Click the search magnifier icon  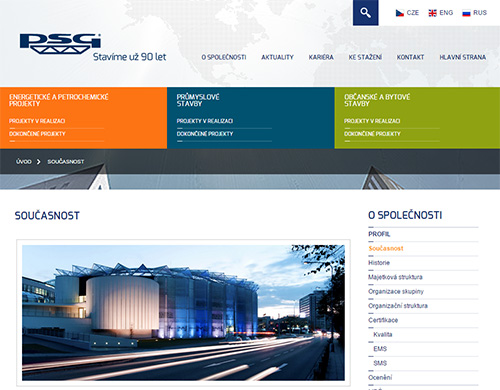click(366, 13)
